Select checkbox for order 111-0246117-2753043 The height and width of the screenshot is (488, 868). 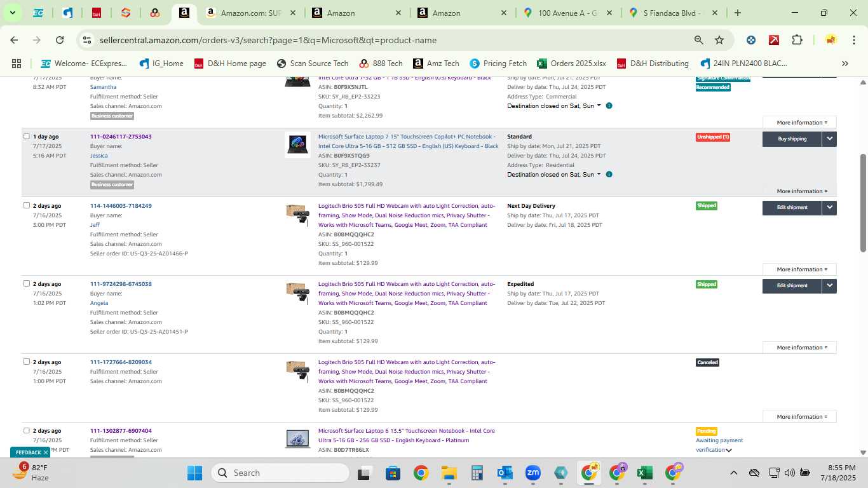pos(27,136)
